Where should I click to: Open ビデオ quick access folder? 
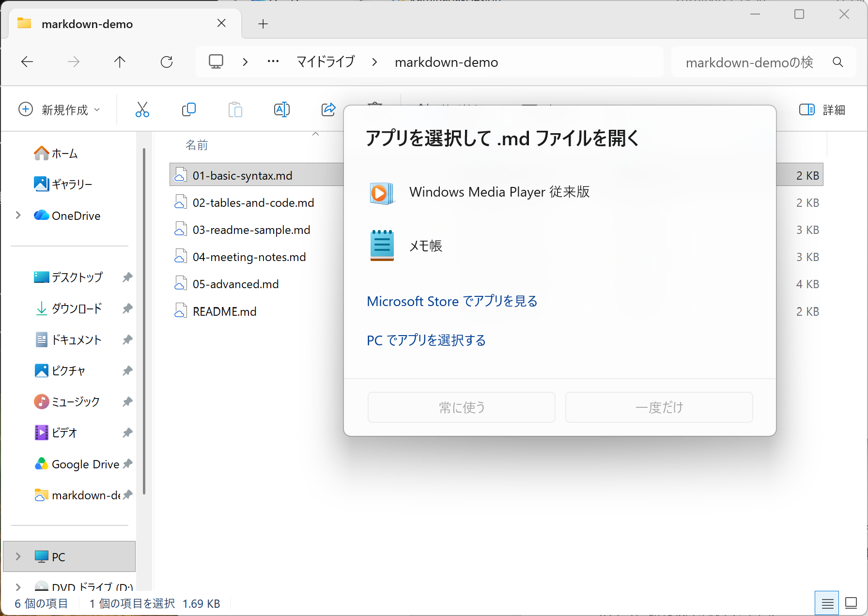56,433
